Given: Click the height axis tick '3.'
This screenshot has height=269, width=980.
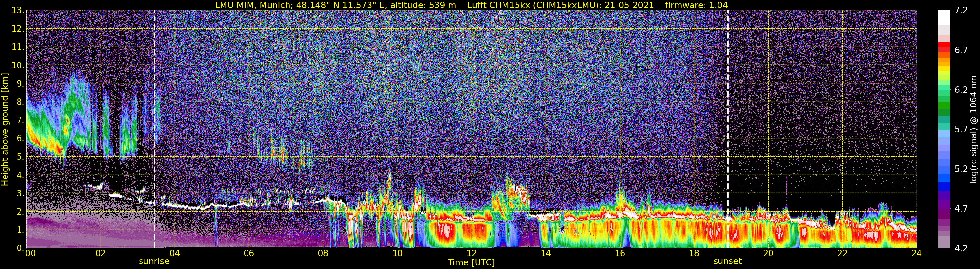Looking at the screenshot, I should [20, 193].
